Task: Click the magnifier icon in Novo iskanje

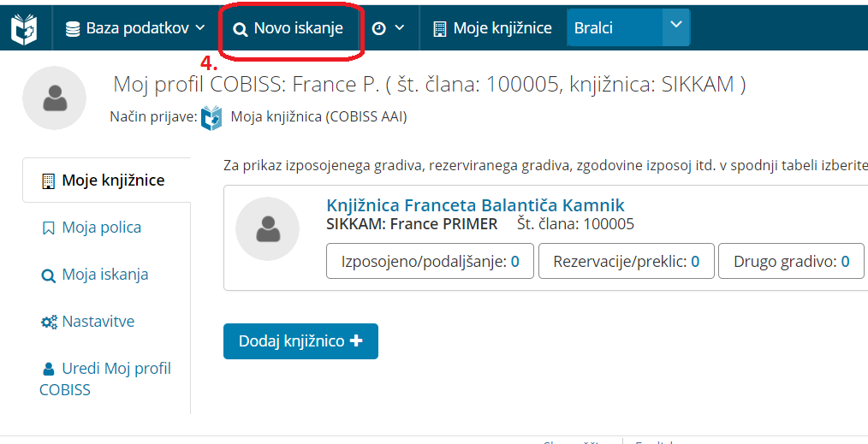Action: click(241, 29)
